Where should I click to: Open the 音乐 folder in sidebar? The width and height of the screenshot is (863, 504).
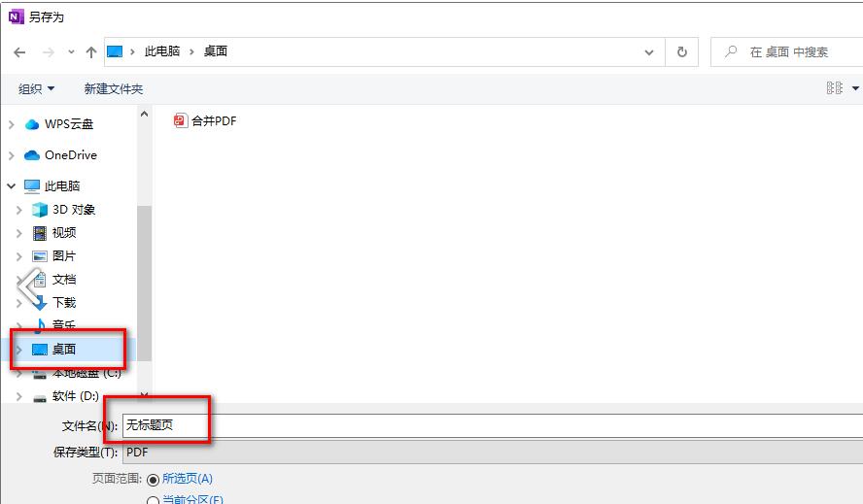point(63,324)
